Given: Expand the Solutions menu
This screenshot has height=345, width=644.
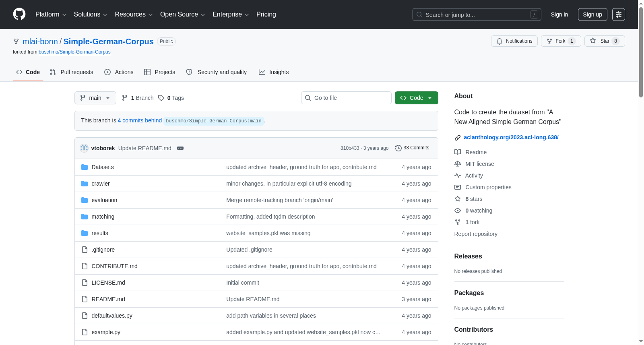Looking at the screenshot, I should pyautogui.click(x=91, y=14).
